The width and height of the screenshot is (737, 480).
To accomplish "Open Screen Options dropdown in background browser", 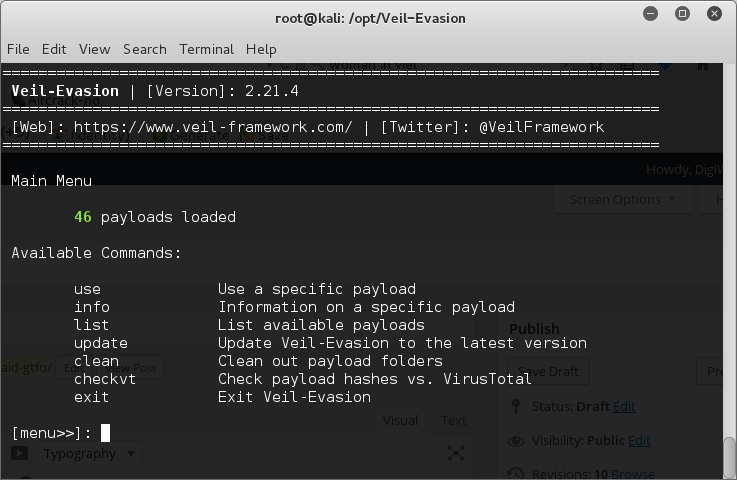I will coord(622,200).
